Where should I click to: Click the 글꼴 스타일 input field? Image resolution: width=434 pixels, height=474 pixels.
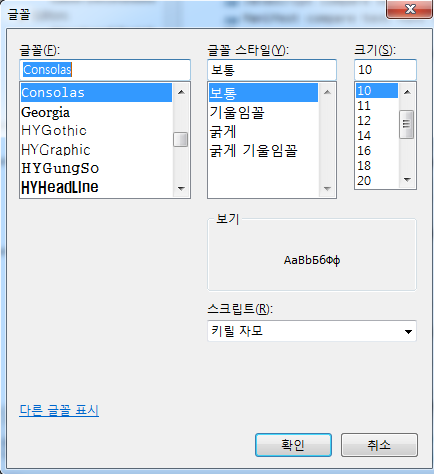coord(272,70)
